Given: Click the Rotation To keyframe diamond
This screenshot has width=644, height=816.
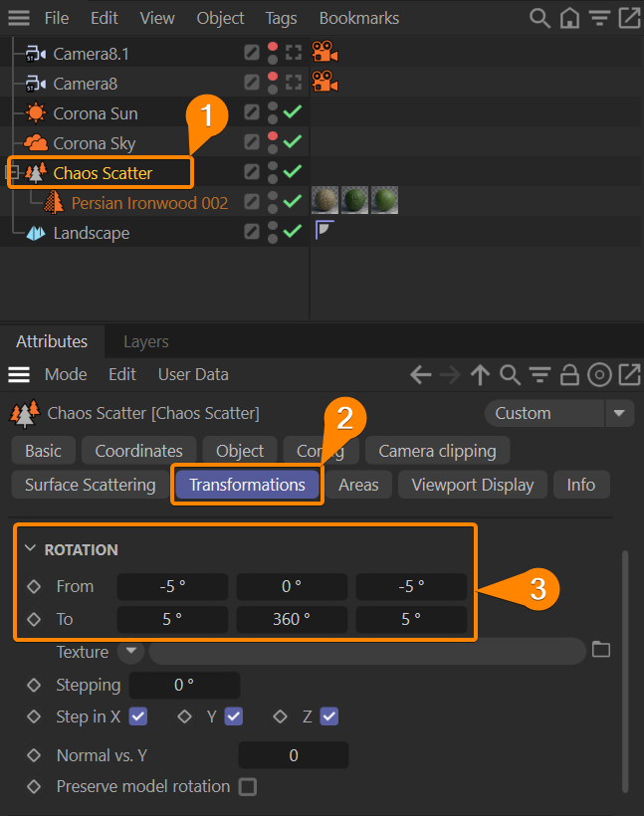Looking at the screenshot, I should point(34,619).
